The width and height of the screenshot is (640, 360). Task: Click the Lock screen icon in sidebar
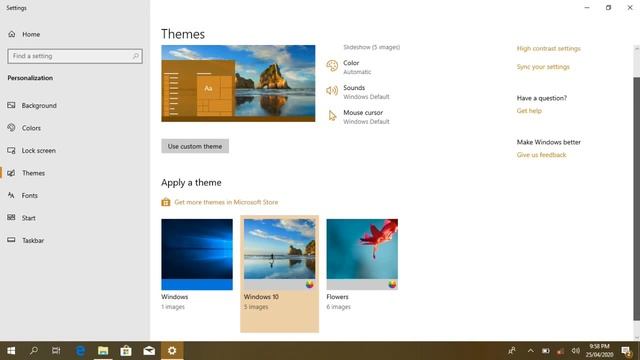pos(11,150)
